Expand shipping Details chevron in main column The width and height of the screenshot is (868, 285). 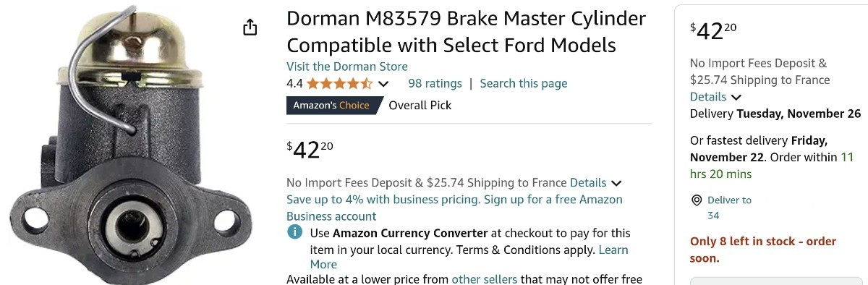(x=616, y=183)
